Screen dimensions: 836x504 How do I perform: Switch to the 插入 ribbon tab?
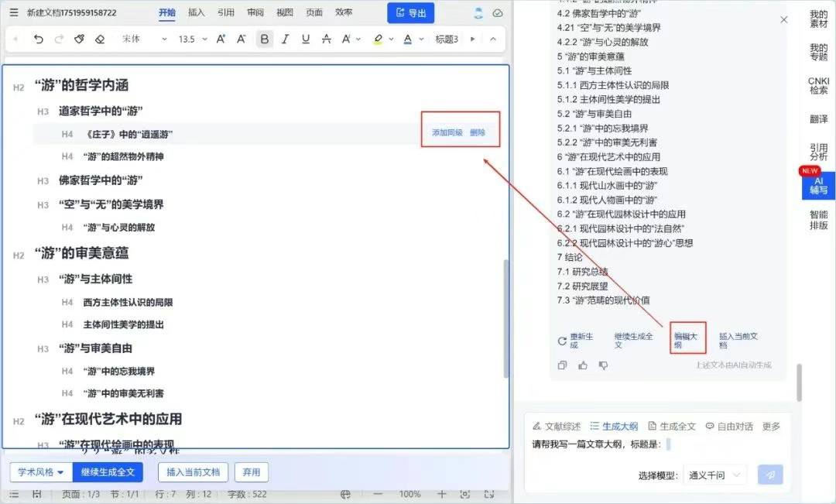pyautogui.click(x=197, y=12)
